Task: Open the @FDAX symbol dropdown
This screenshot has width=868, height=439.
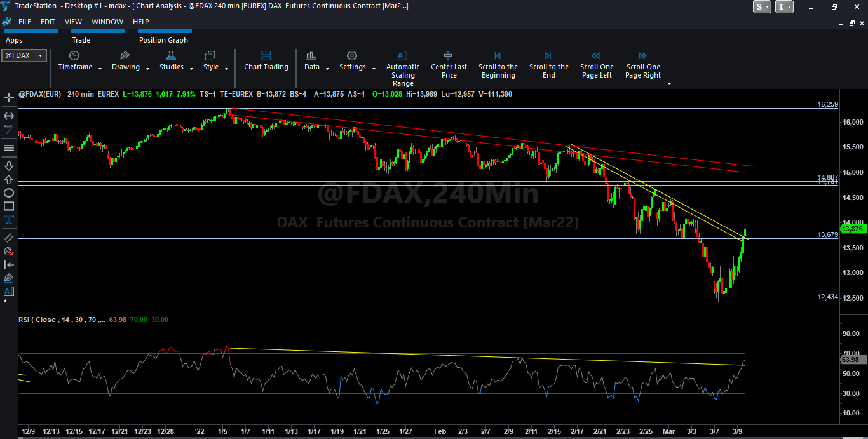Action: pyautogui.click(x=24, y=55)
